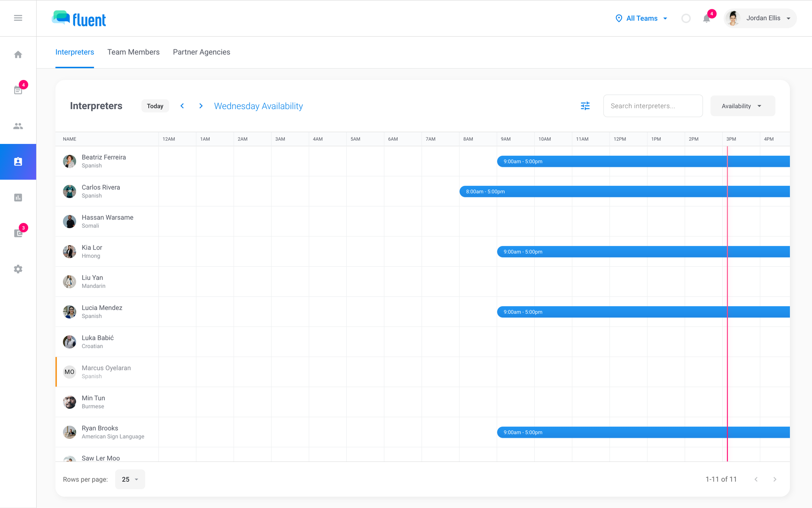The image size is (812, 508).
Task: Open Hassan Warsame's row name
Action: click(108, 217)
